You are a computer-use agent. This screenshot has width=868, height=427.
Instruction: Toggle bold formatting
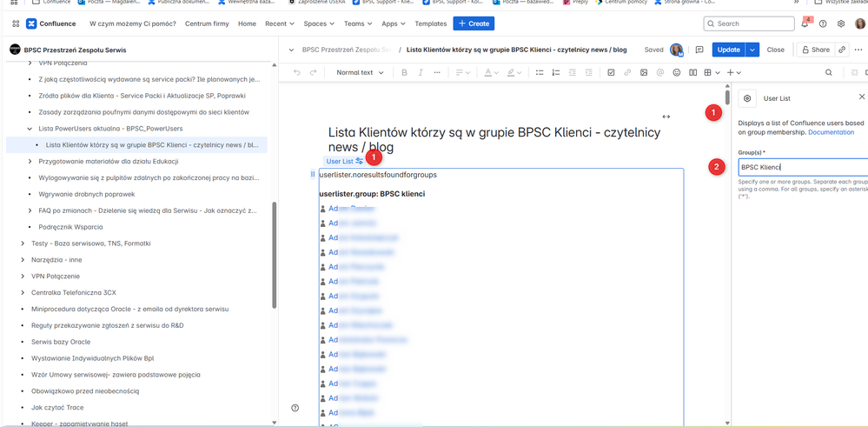404,72
